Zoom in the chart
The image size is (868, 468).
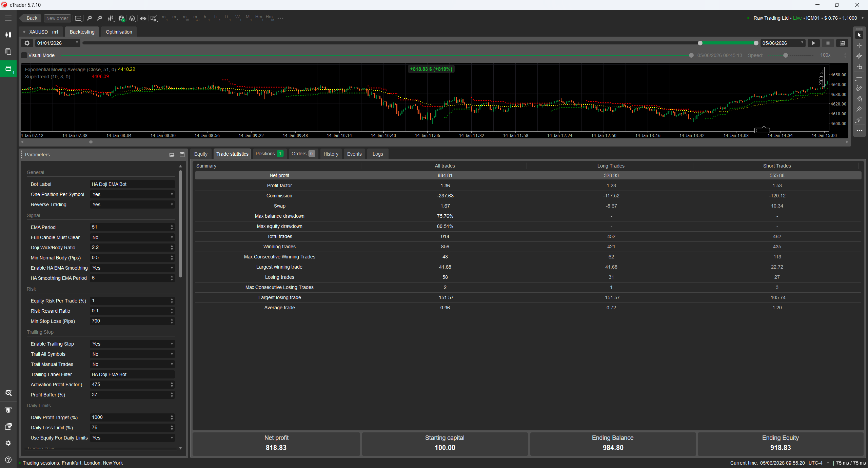[99, 18]
